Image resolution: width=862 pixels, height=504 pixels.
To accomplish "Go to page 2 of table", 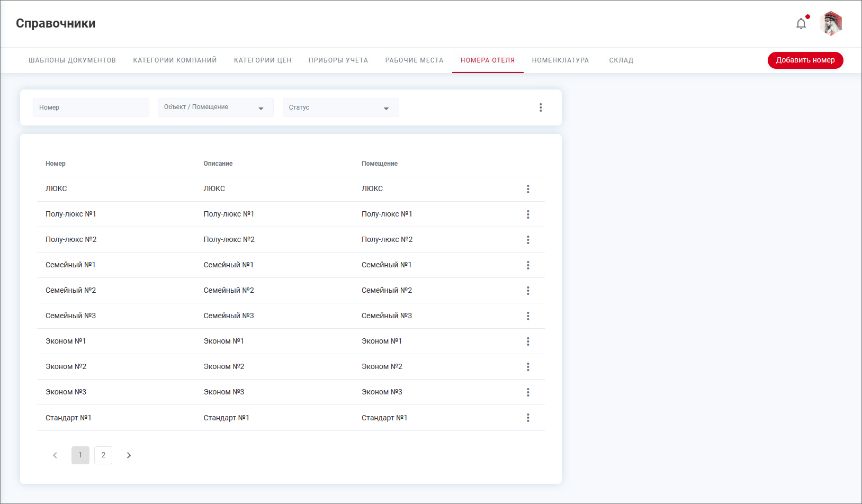I will coord(103,455).
